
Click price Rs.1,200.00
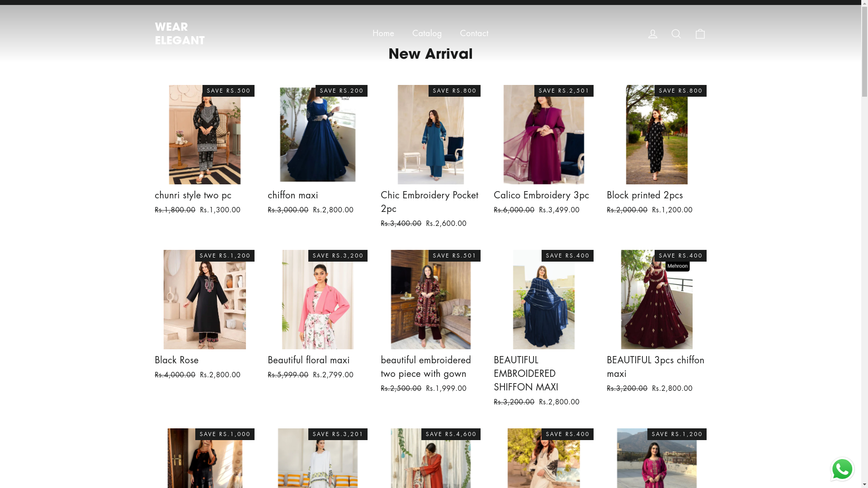(672, 210)
